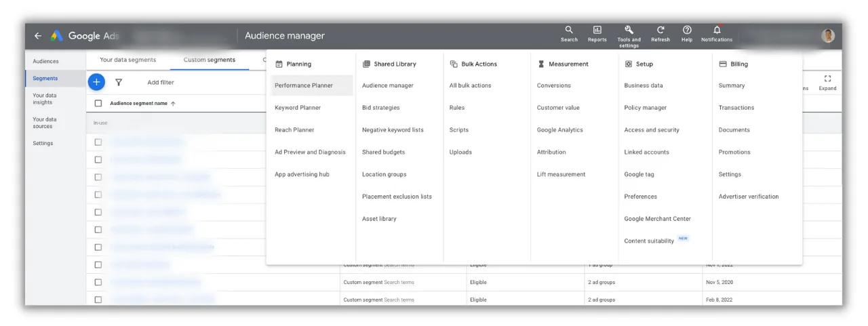The height and width of the screenshot is (326, 868).
Task: Open Scripts under Bulk Actions
Action: 458,130
